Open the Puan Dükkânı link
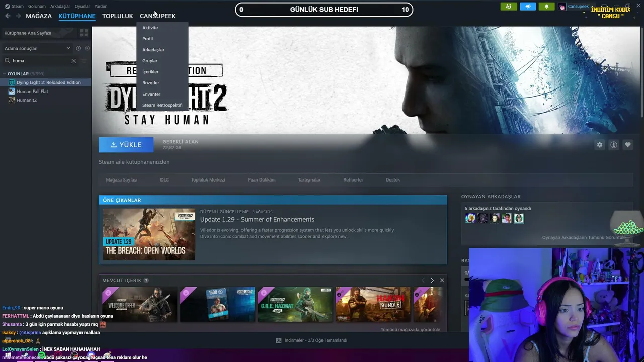Screen dimensions: 644x362 [x=262, y=180]
